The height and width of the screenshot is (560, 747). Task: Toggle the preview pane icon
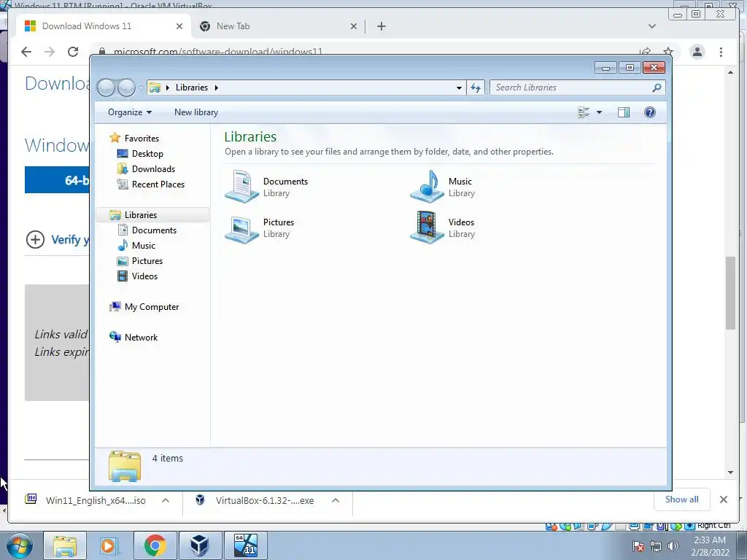[623, 112]
